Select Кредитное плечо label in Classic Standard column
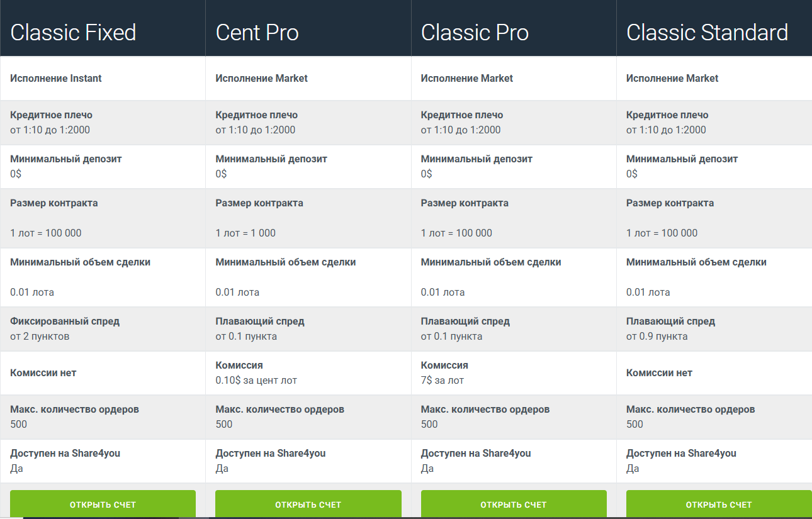The width and height of the screenshot is (812, 519). (x=667, y=114)
